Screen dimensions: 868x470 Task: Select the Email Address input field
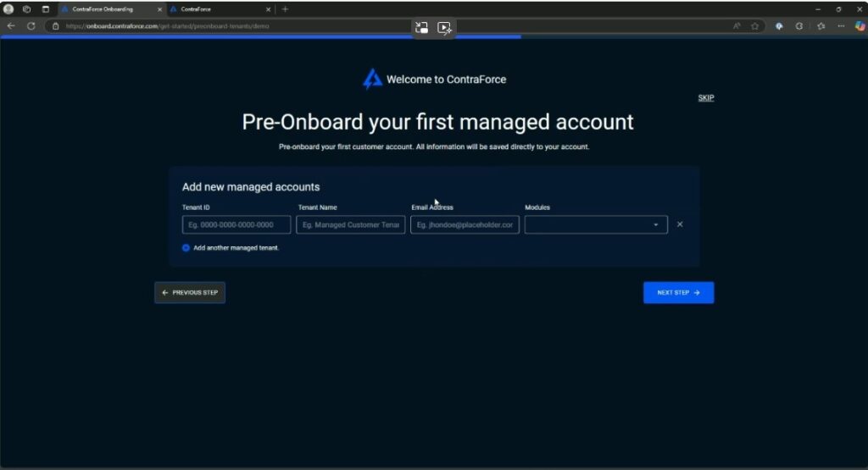point(465,224)
